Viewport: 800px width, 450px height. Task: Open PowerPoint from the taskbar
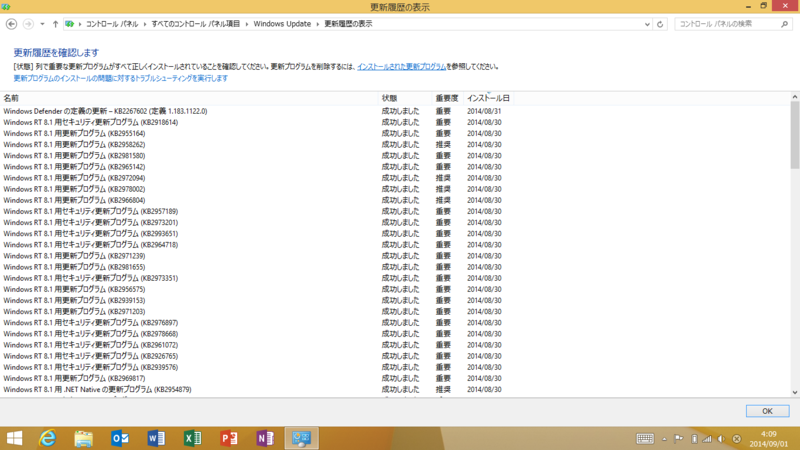point(229,438)
